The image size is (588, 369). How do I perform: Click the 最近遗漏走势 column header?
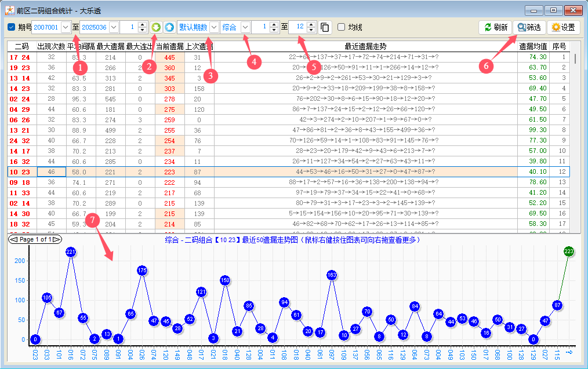click(366, 46)
